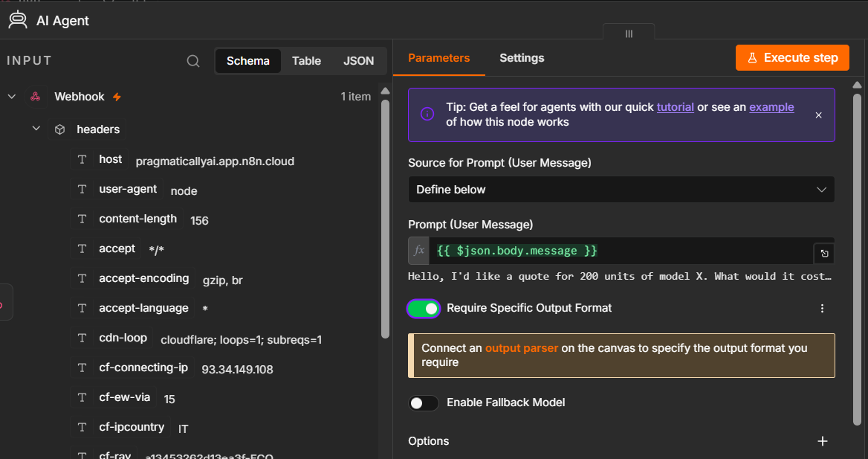Click the text type icon beside cf-ipcountry
The height and width of the screenshot is (459, 868).
[82, 427]
